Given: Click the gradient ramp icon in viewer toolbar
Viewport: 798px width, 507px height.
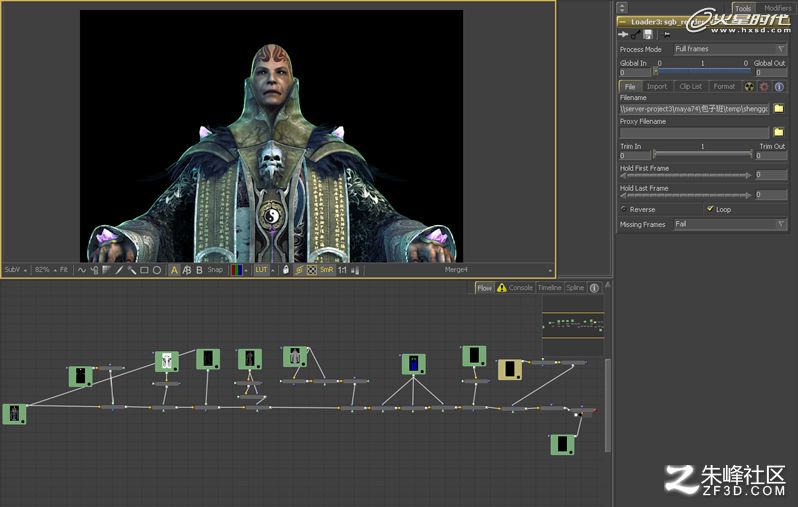Looking at the screenshot, I should [107, 270].
